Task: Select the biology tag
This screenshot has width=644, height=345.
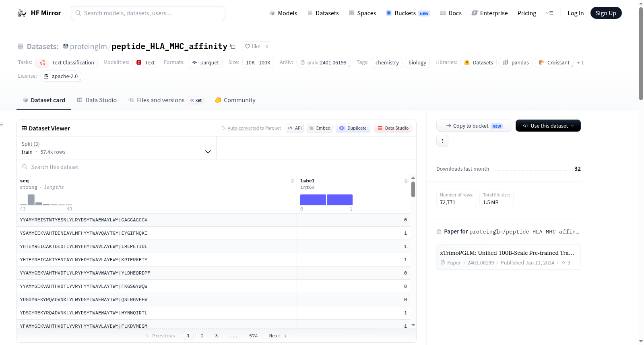Action: click(x=417, y=63)
